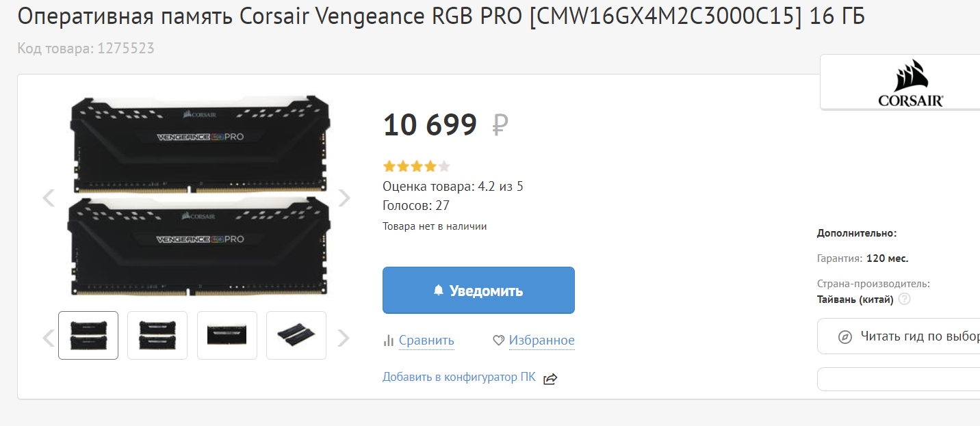The width and height of the screenshot is (980, 426).
Task: Click the previous image arrow beside main photo
Action: 49,198
